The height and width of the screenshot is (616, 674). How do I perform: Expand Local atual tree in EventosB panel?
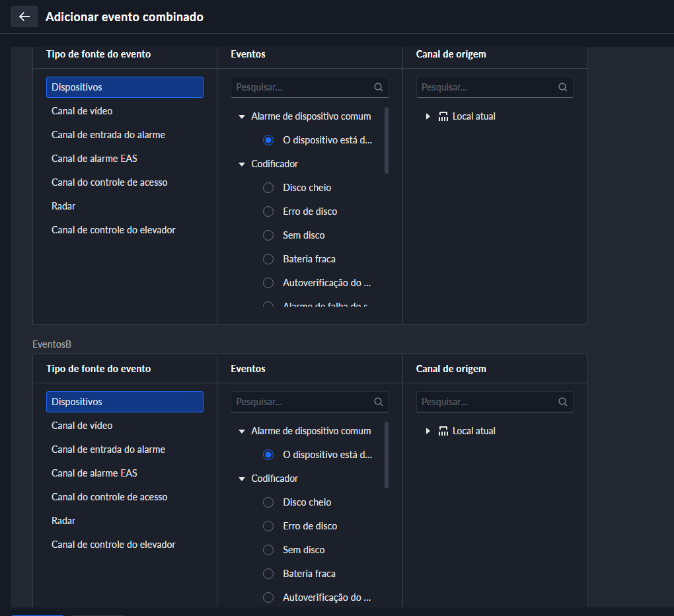[428, 431]
